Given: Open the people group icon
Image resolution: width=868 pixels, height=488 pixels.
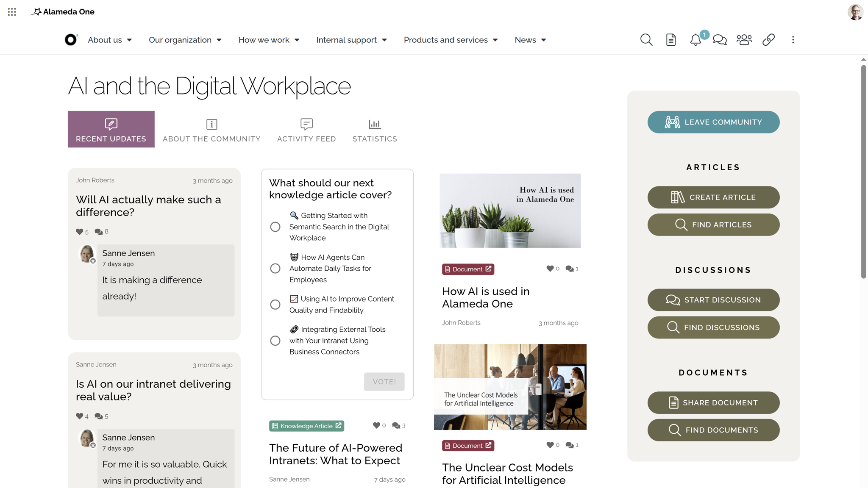Looking at the screenshot, I should tap(744, 40).
